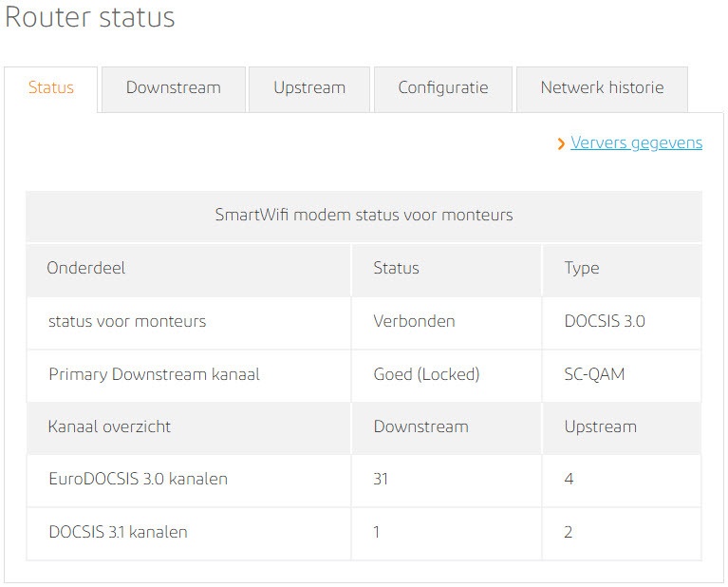Click the Router status page heading
Image resolution: width=728 pixels, height=587 pixels.
pos(90,17)
